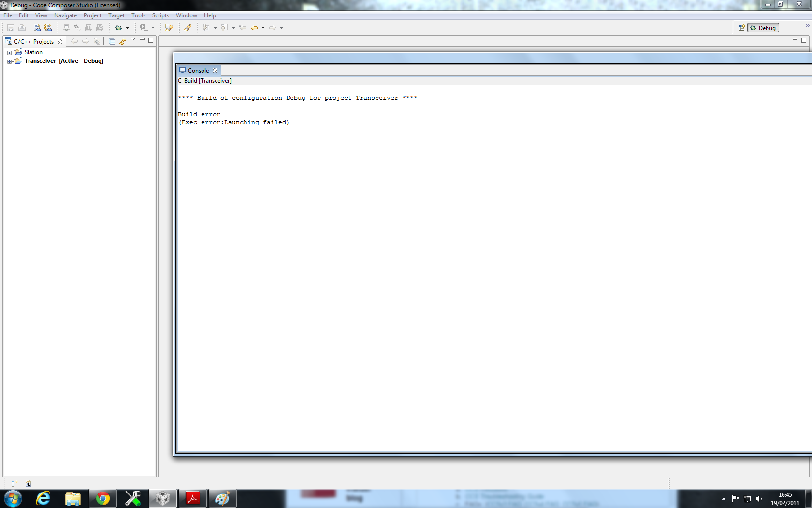Viewport: 812px width, 508px height.
Task: Open the external tools dropdown arrow
Action: [x=153, y=28]
